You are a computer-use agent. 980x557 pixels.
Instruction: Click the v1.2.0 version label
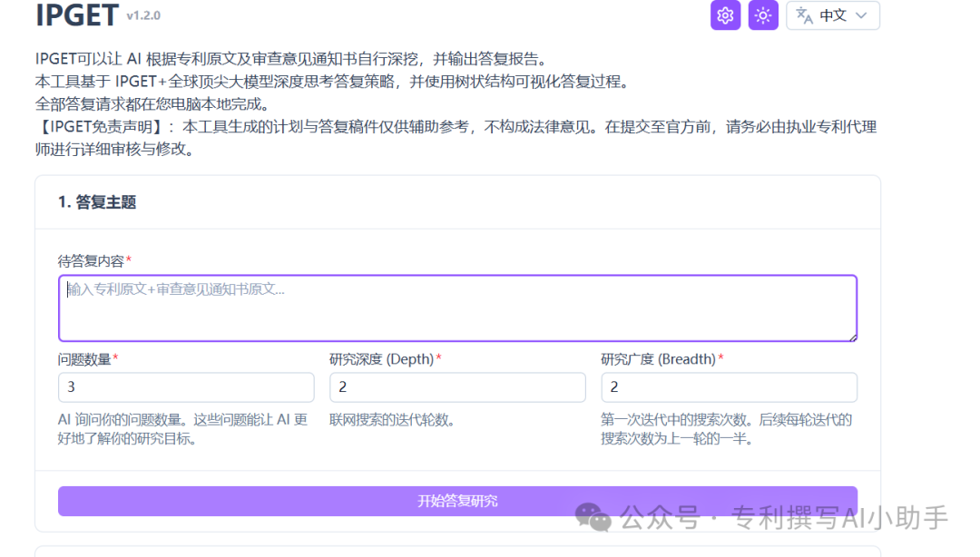point(145,16)
